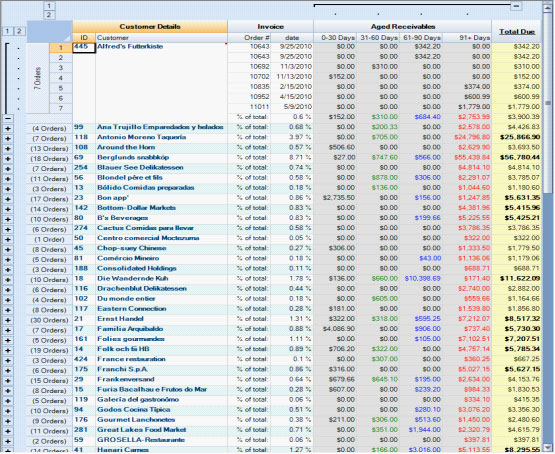Select row outline level 1 button
Screen dimensions: 555x454
coord(7,31)
